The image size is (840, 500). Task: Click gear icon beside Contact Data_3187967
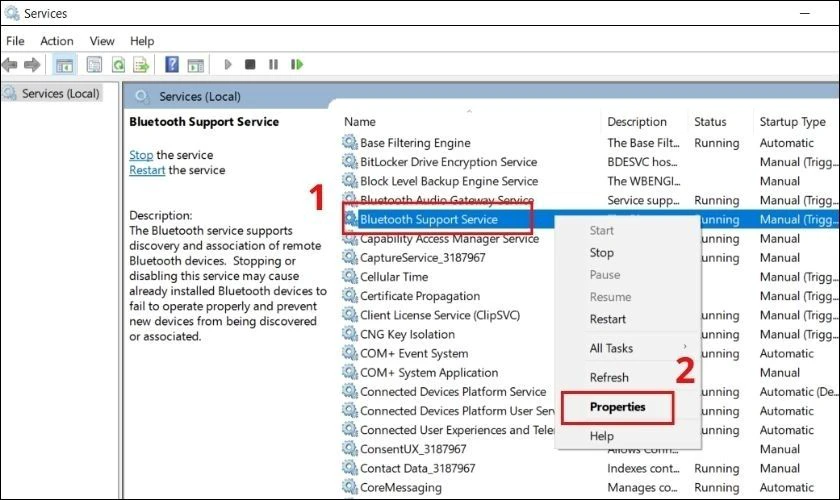point(350,468)
